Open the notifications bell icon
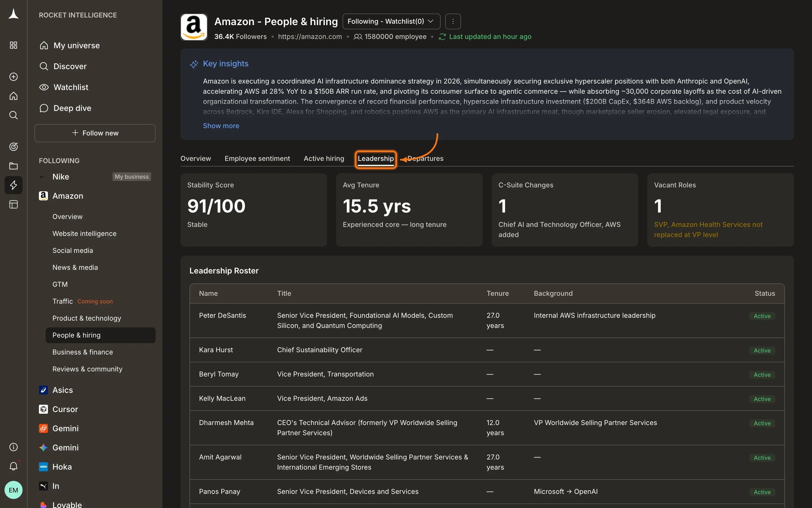Viewport: 812px width, 508px height. (x=14, y=466)
